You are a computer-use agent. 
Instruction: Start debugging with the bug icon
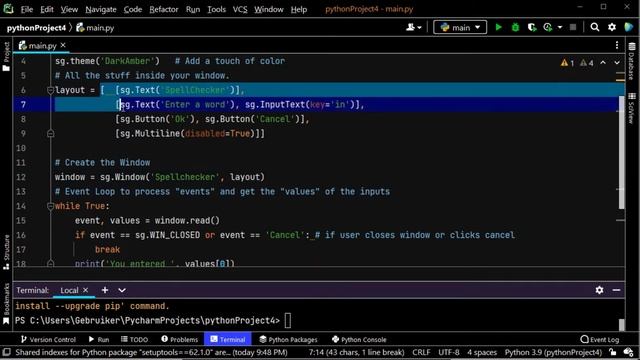[516, 27]
